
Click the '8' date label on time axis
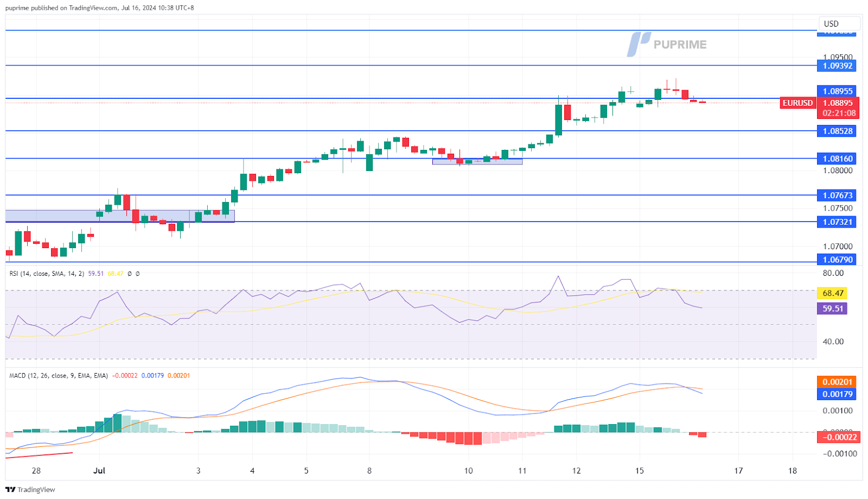369,471
